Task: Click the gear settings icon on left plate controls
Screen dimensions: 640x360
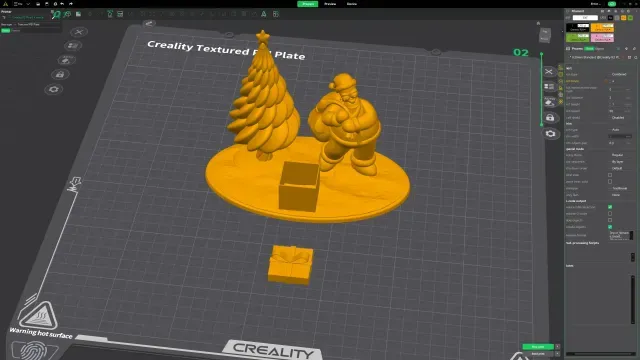Action: [x=54, y=89]
